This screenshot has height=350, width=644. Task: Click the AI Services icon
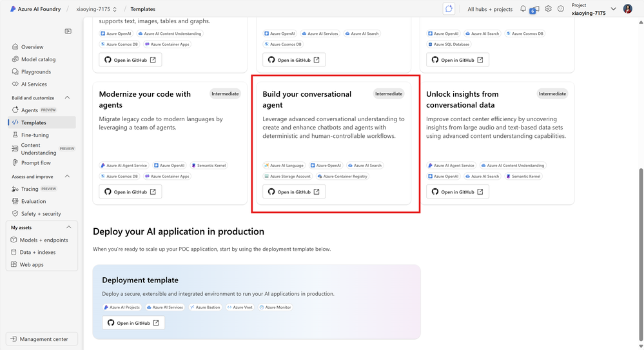coord(15,84)
